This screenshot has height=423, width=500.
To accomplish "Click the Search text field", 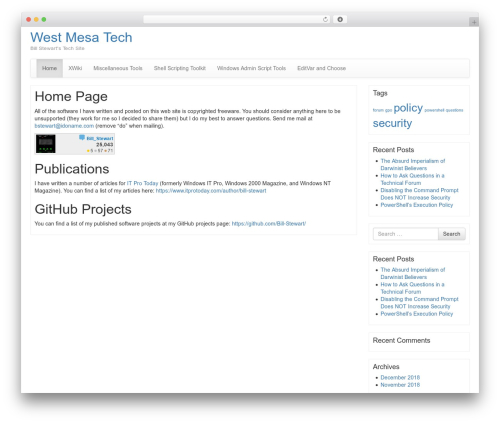I will (405, 234).
